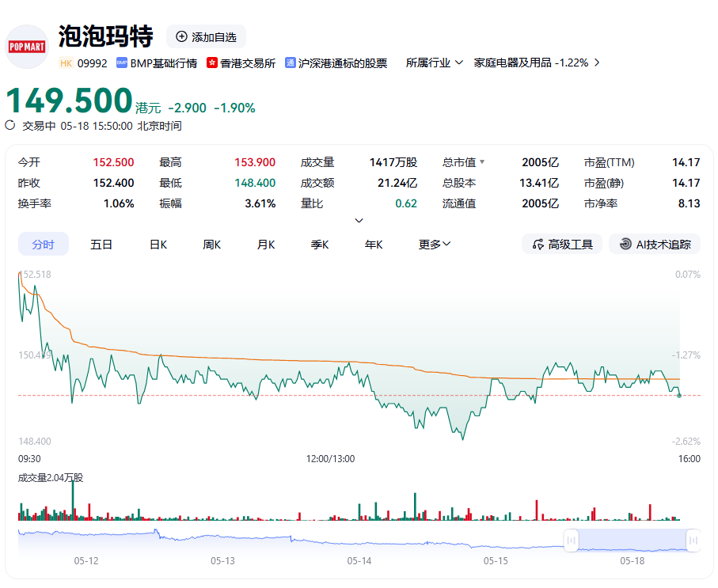
Task: Click the stock code 09992
Action: pos(92,63)
